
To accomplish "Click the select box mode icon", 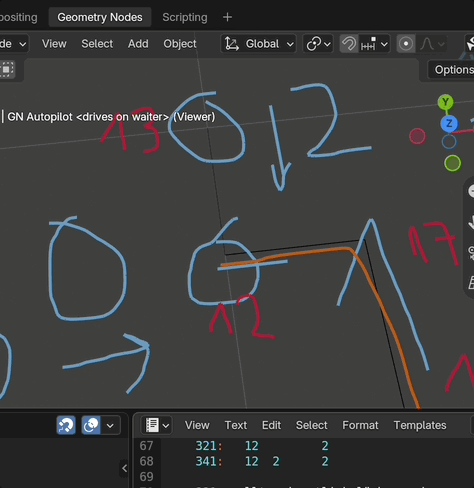I will click(x=7, y=69).
